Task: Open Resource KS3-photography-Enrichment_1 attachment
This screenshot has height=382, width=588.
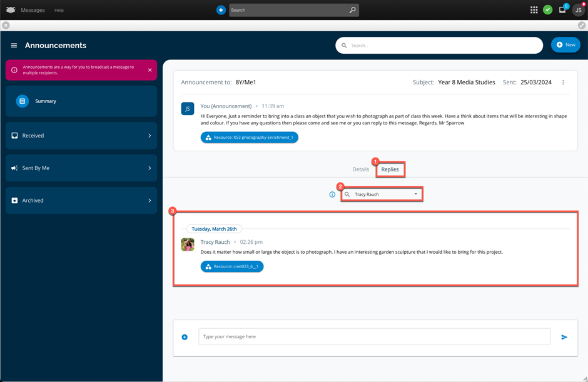Action: (x=250, y=138)
